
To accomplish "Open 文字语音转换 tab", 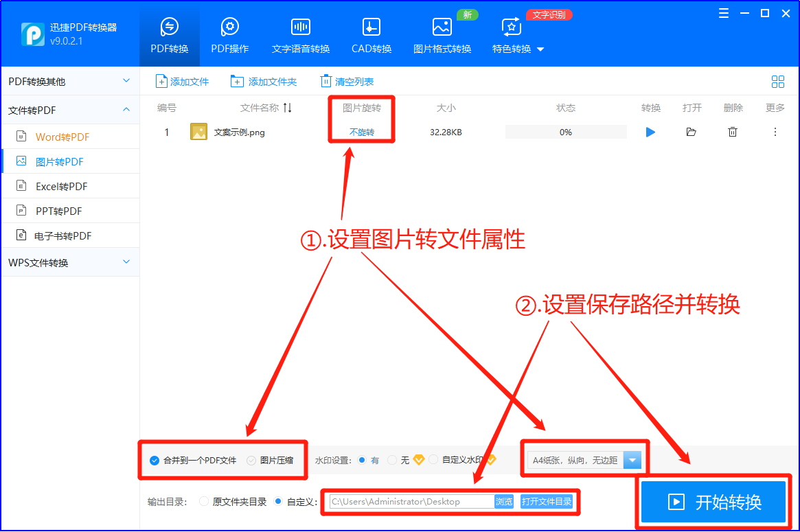I will coord(301,35).
